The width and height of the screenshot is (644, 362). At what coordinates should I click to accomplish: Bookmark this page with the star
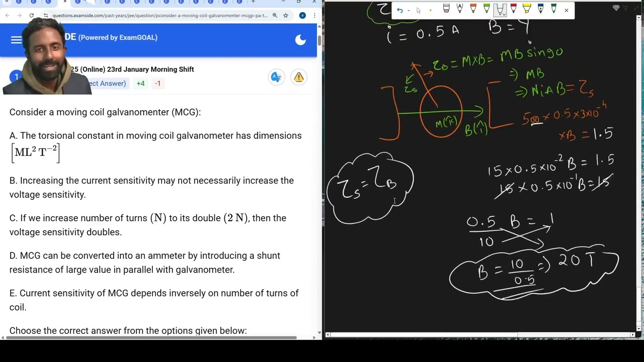286,16
